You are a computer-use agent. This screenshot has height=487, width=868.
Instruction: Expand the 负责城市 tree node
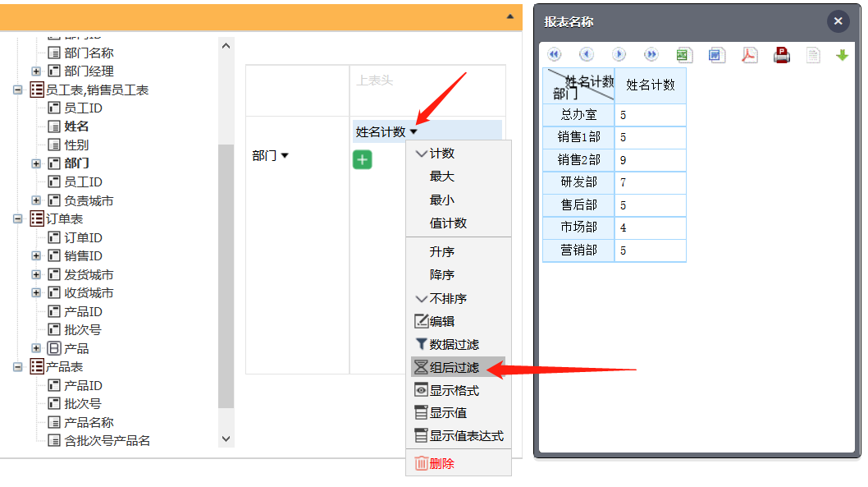36,200
